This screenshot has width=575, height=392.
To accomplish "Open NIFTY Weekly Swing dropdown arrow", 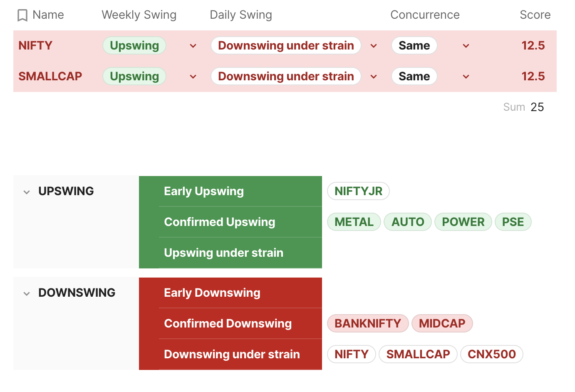I will point(193,46).
